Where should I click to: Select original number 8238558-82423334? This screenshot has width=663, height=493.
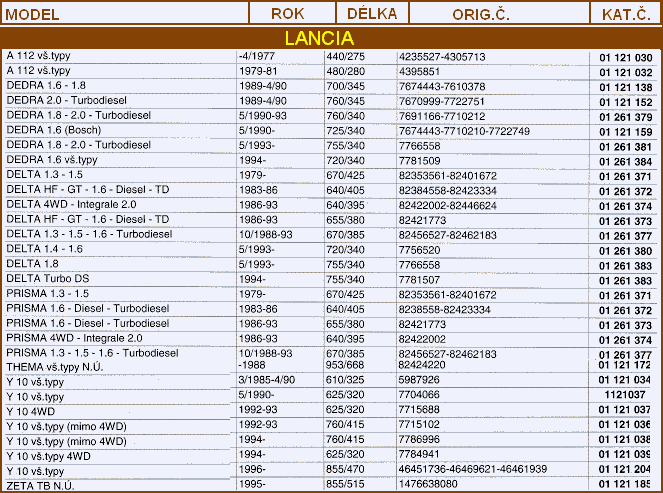[x=444, y=309]
